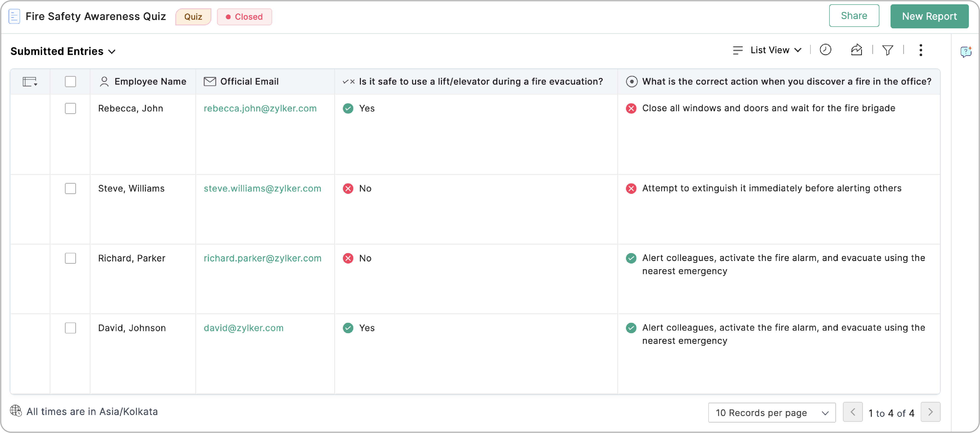Click the globe timezone icon

coord(16,411)
